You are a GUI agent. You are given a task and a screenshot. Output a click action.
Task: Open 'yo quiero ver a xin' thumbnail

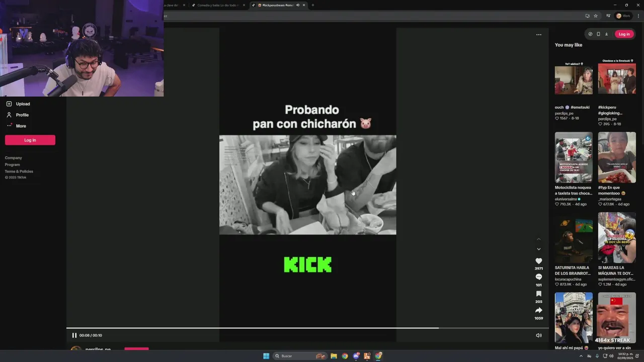click(617, 318)
